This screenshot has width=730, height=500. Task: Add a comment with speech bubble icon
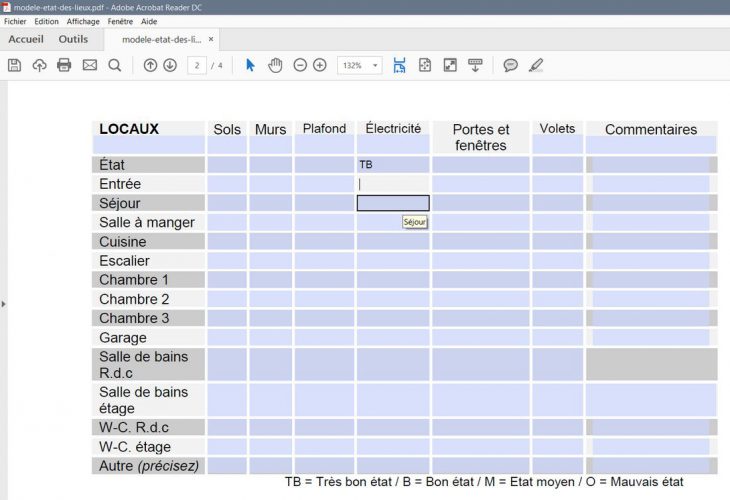(x=511, y=65)
